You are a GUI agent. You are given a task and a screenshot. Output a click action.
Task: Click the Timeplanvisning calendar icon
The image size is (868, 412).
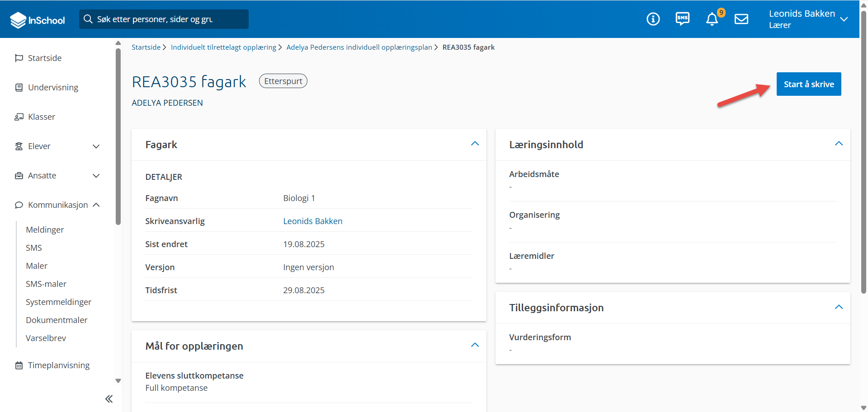tap(19, 365)
